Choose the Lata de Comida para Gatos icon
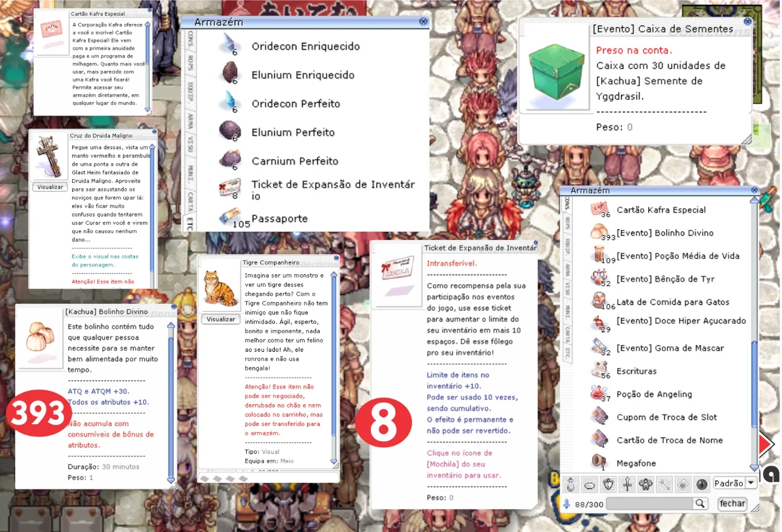Screen dimensions: 782x532 click(599, 301)
